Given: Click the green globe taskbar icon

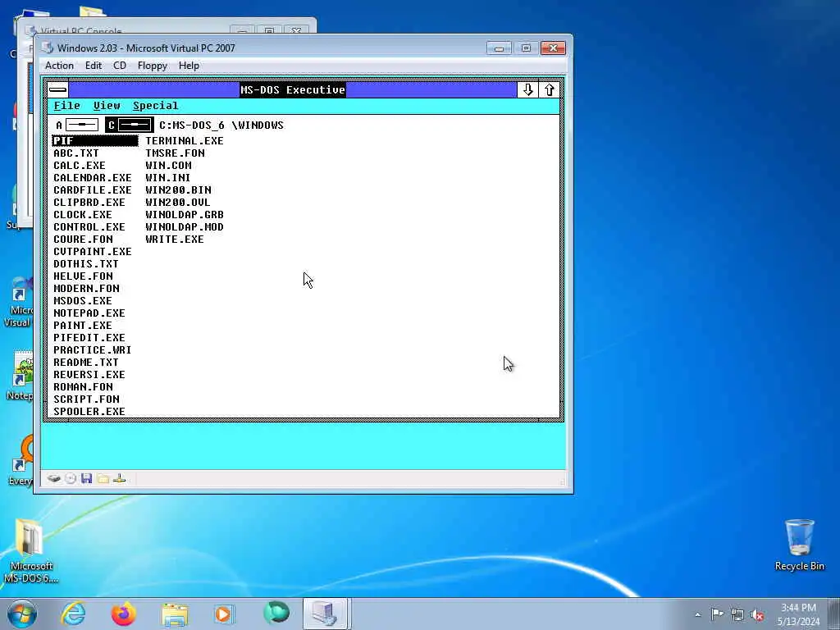Looking at the screenshot, I should pyautogui.click(x=276, y=613).
